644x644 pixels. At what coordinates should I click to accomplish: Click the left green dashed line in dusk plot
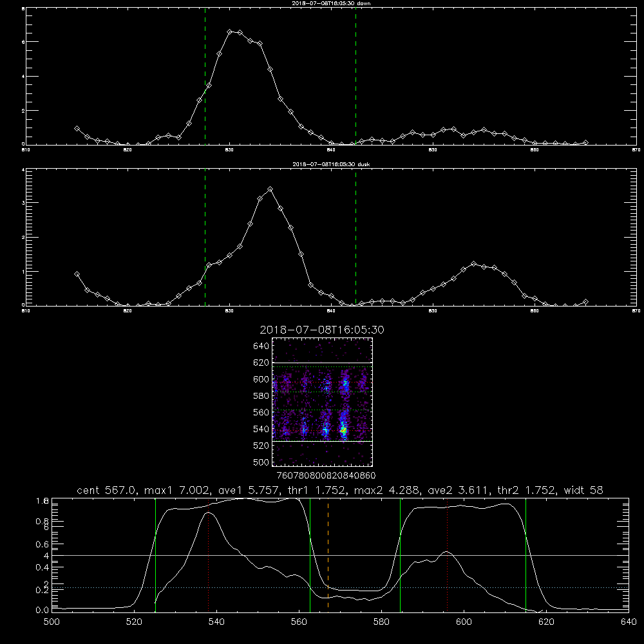point(205,237)
